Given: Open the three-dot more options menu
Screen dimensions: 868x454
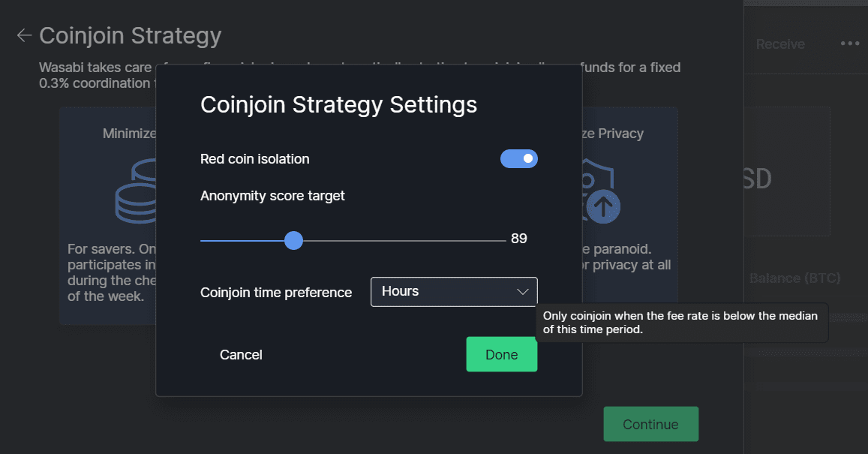Looking at the screenshot, I should pos(850,44).
